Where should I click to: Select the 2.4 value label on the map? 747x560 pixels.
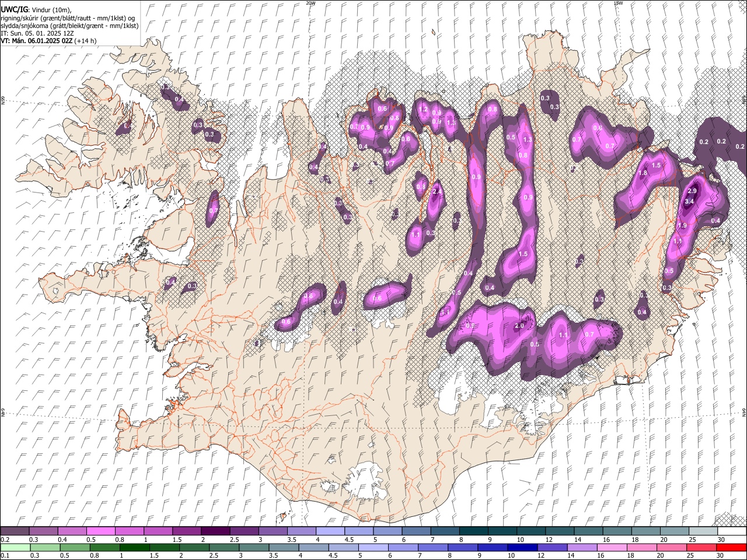click(x=437, y=191)
